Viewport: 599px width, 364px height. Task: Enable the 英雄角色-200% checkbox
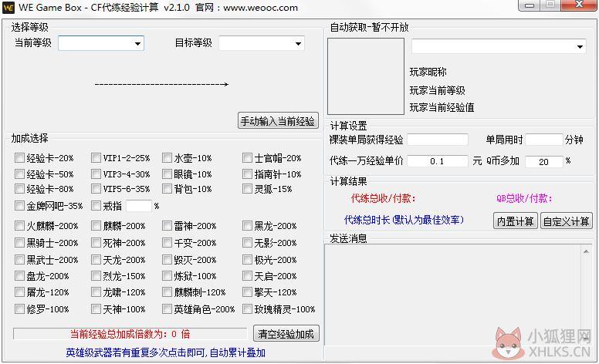point(167,308)
